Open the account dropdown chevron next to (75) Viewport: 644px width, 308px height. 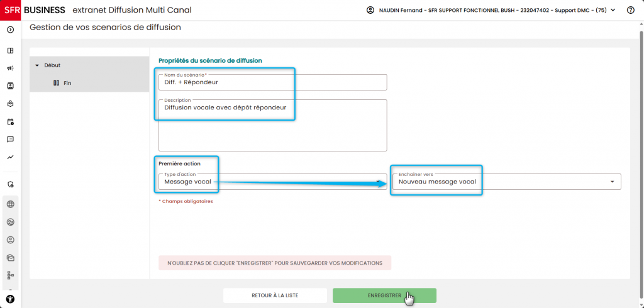click(613, 10)
